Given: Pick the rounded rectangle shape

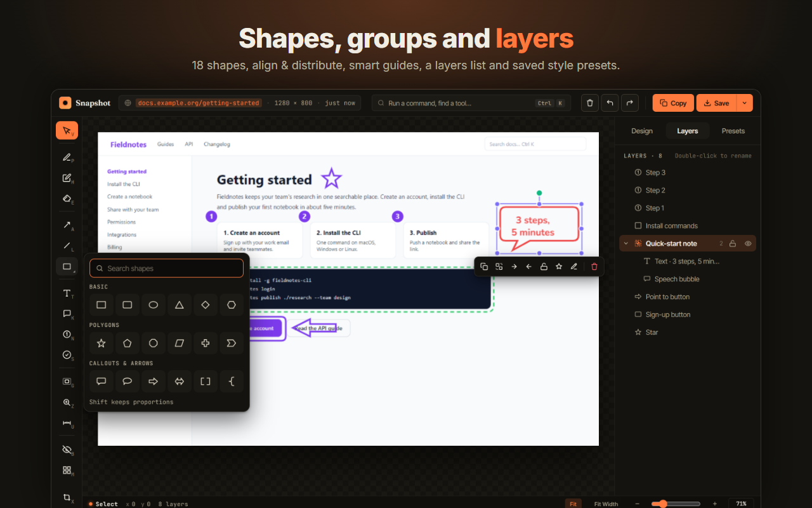Looking at the screenshot, I should pyautogui.click(x=128, y=305).
